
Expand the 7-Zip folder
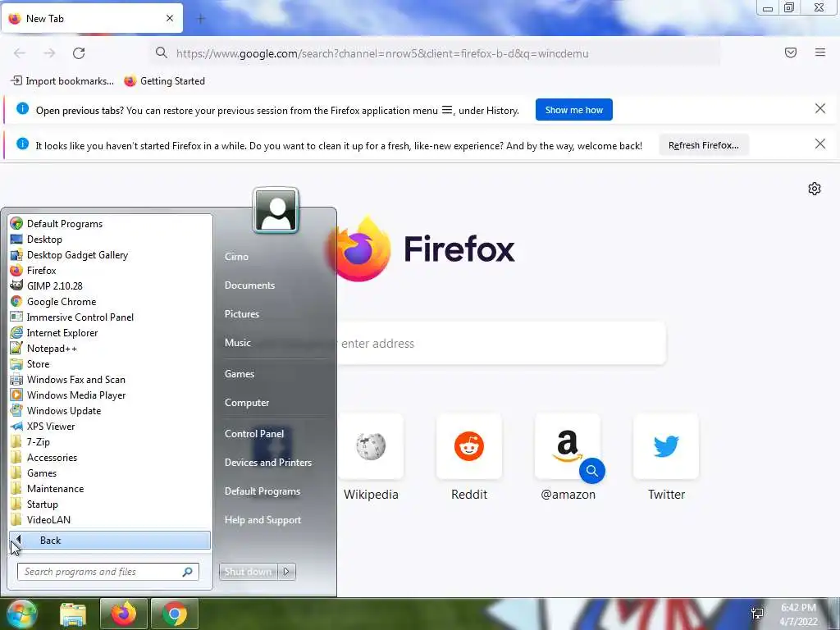tap(110, 441)
